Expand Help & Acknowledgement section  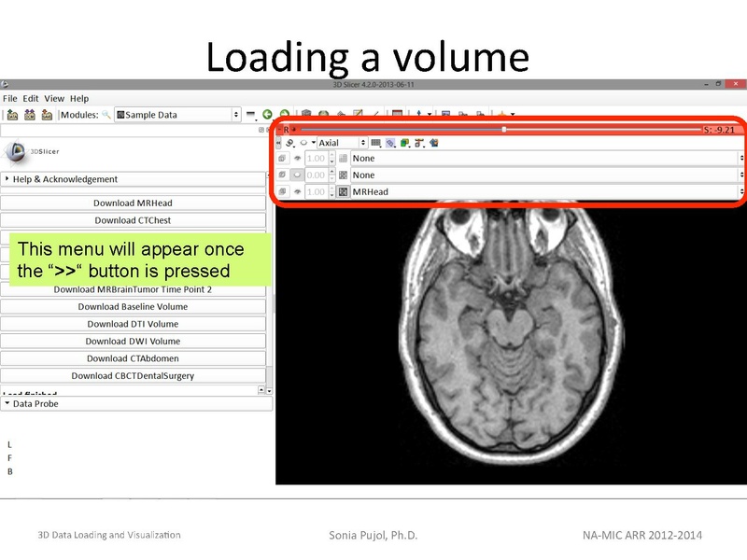pos(134,179)
